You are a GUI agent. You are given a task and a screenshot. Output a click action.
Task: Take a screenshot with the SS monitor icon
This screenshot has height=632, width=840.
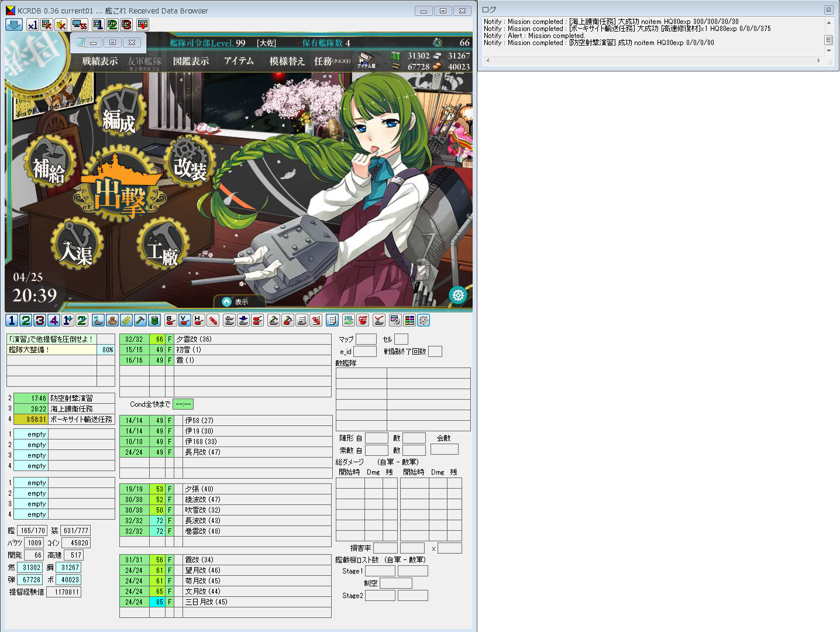pyautogui.click(x=79, y=25)
